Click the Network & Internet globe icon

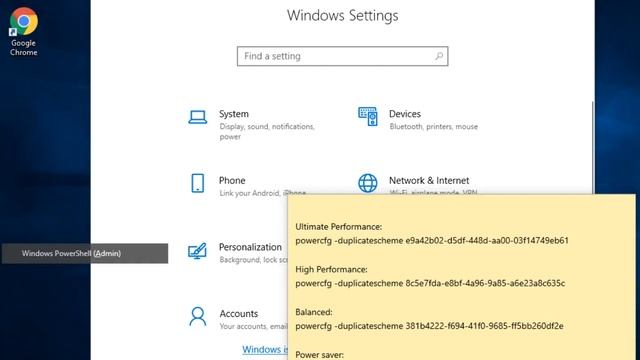[x=368, y=183]
